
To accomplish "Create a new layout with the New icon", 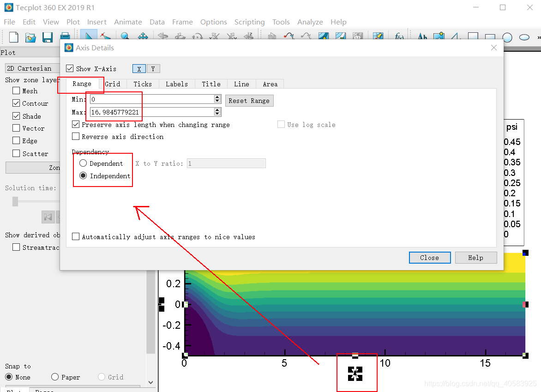I will click(x=13, y=37).
